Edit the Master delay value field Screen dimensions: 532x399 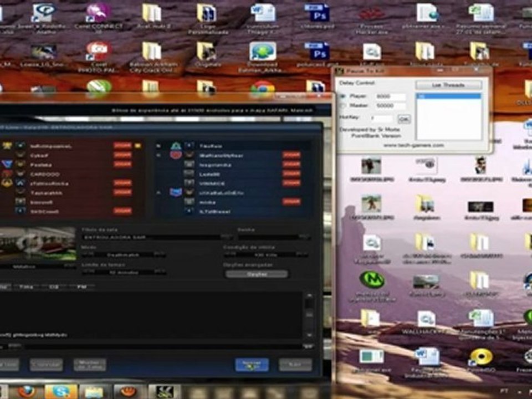390,106
